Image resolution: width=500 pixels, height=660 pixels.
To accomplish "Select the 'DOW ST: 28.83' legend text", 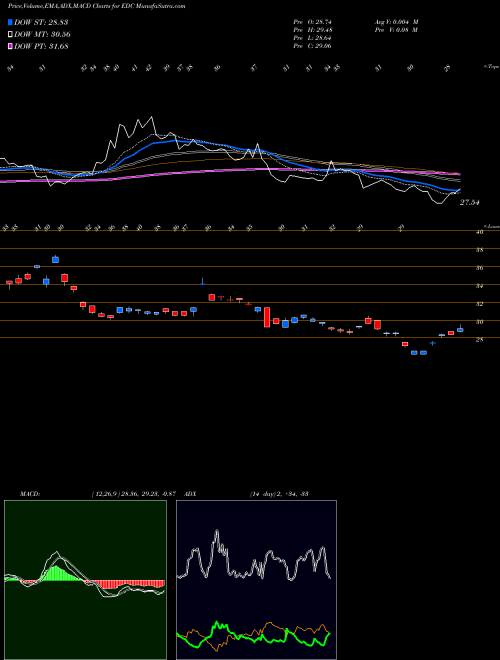I will coord(41,22).
